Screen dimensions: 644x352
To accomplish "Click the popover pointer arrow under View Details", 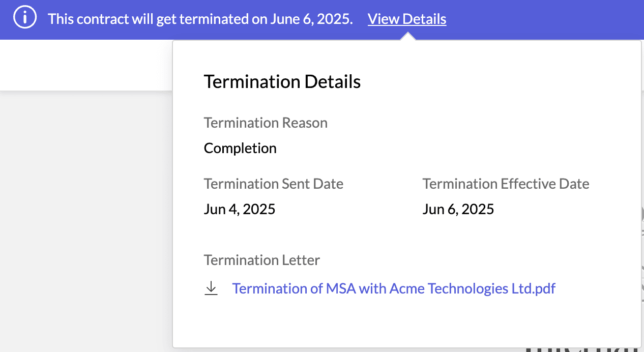I will click(407, 37).
